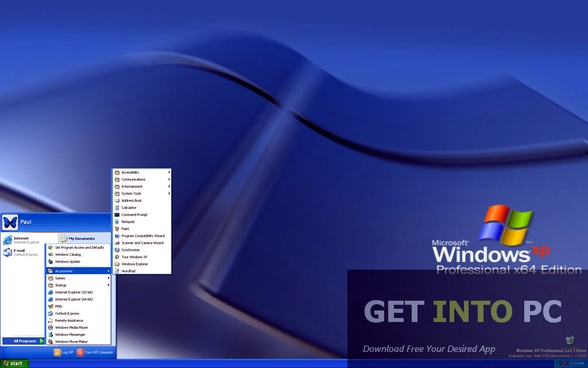Expand Entertainment submenu arrow
This screenshot has width=588, height=368.
point(169,187)
